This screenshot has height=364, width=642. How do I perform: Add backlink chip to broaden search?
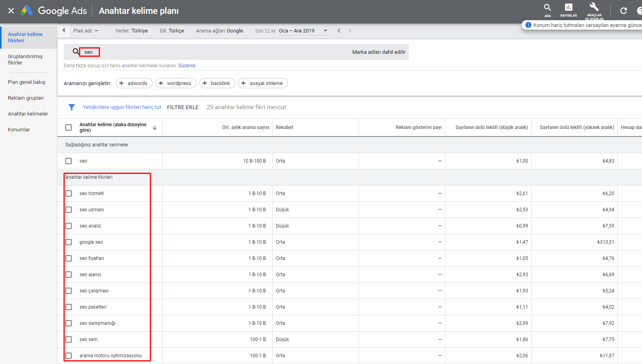[217, 83]
